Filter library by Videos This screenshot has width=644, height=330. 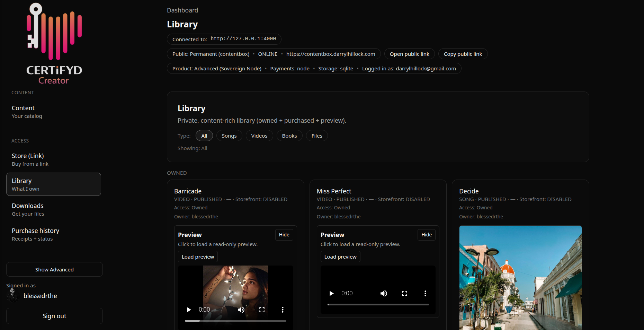(259, 136)
